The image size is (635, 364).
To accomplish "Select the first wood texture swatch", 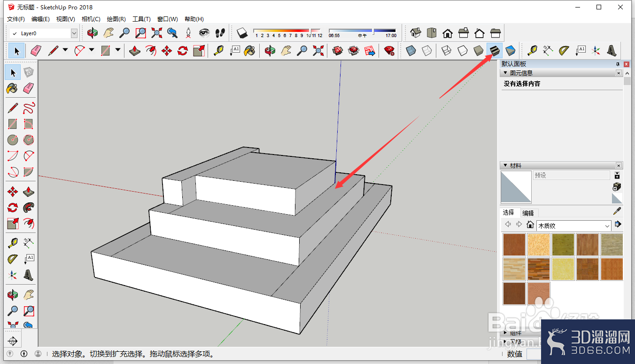I will pos(514,244).
